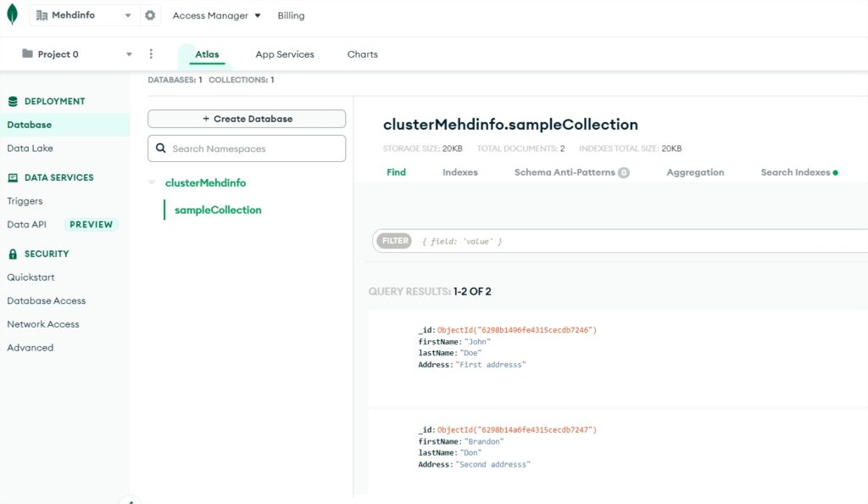This screenshot has width=868, height=504.
Task: Collapse the clusterMehdinfo database tree
Action: pyautogui.click(x=152, y=182)
